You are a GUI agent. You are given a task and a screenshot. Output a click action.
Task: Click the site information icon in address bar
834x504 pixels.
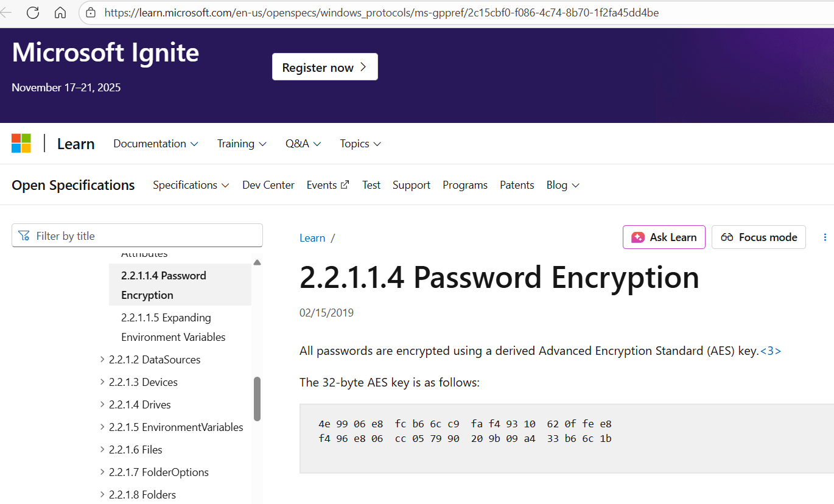pyautogui.click(x=91, y=13)
